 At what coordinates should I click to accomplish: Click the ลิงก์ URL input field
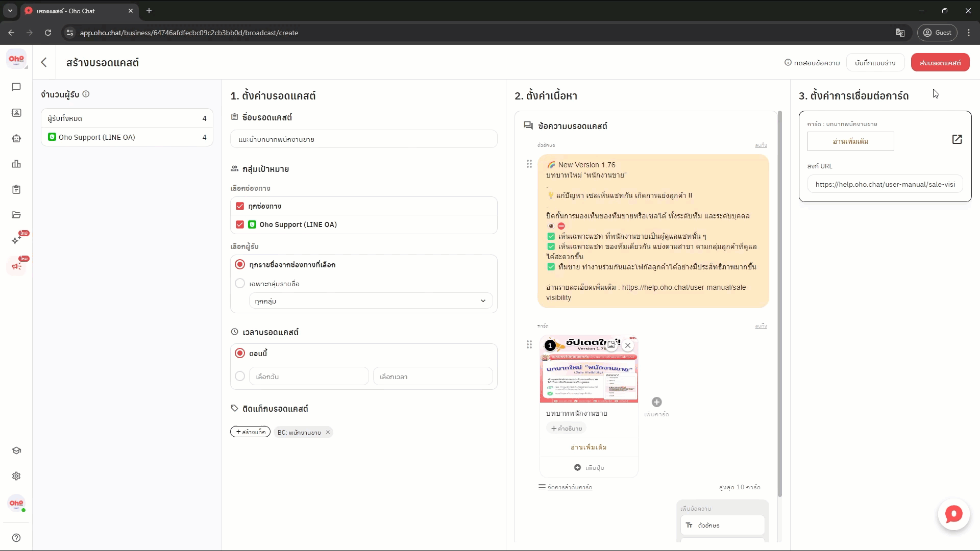point(885,184)
